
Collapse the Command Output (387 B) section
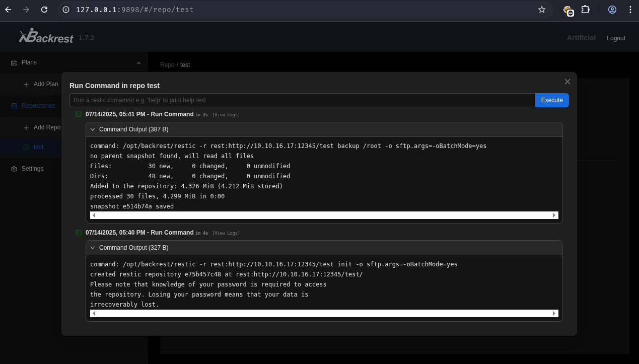[93, 129]
